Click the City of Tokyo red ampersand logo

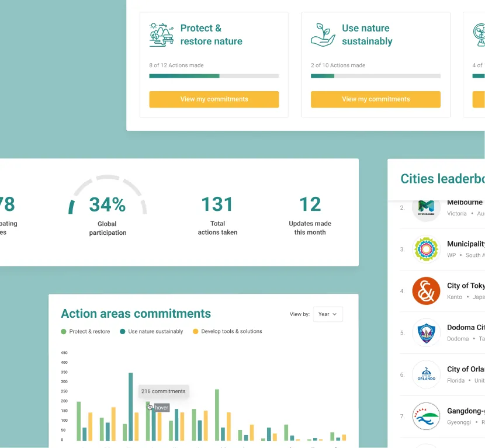tap(426, 291)
